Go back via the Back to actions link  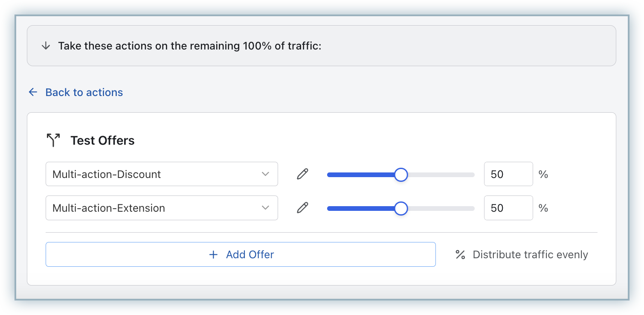pos(84,92)
